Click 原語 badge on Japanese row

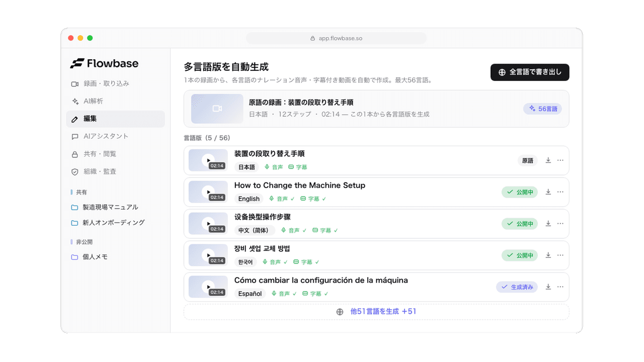527,161
